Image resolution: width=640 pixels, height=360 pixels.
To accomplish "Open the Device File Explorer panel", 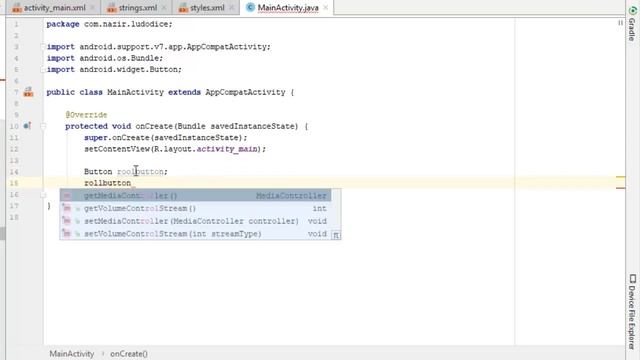I will 632,312.
